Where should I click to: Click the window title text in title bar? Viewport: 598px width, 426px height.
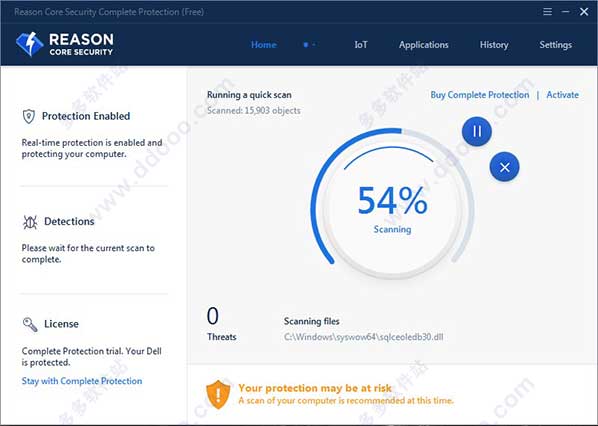tap(109, 12)
